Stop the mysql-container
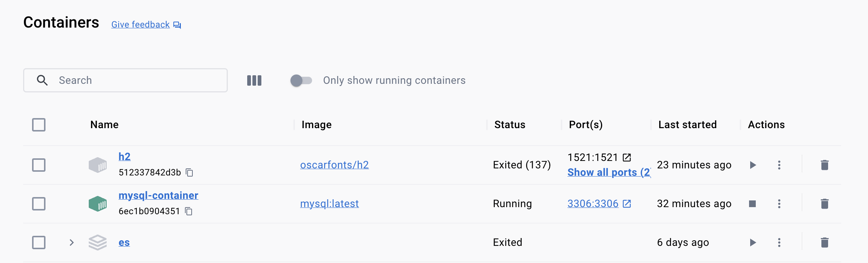 752,204
